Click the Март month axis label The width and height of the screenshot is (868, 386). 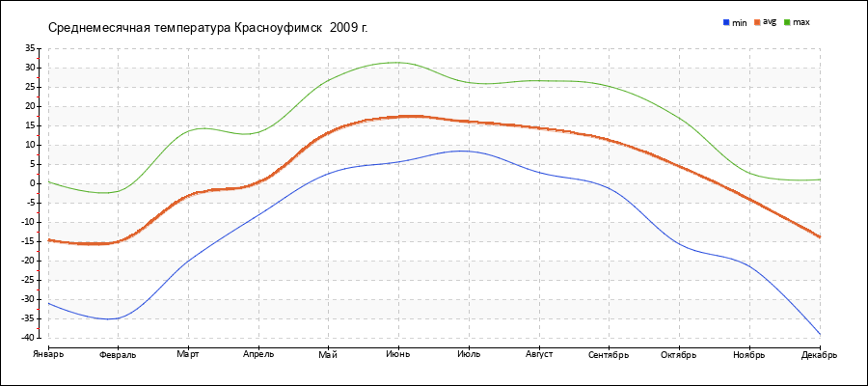188,354
